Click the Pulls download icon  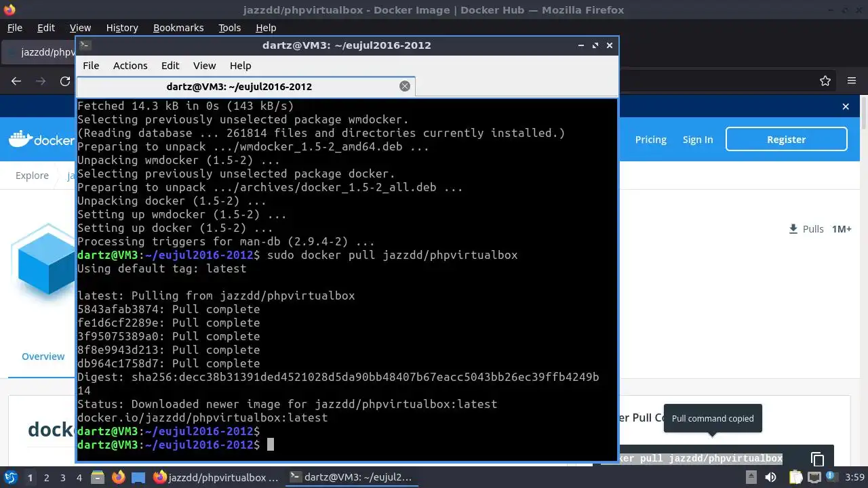(793, 229)
